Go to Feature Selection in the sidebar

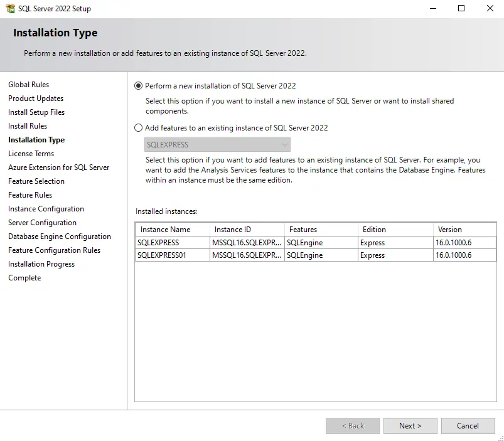coord(36,181)
